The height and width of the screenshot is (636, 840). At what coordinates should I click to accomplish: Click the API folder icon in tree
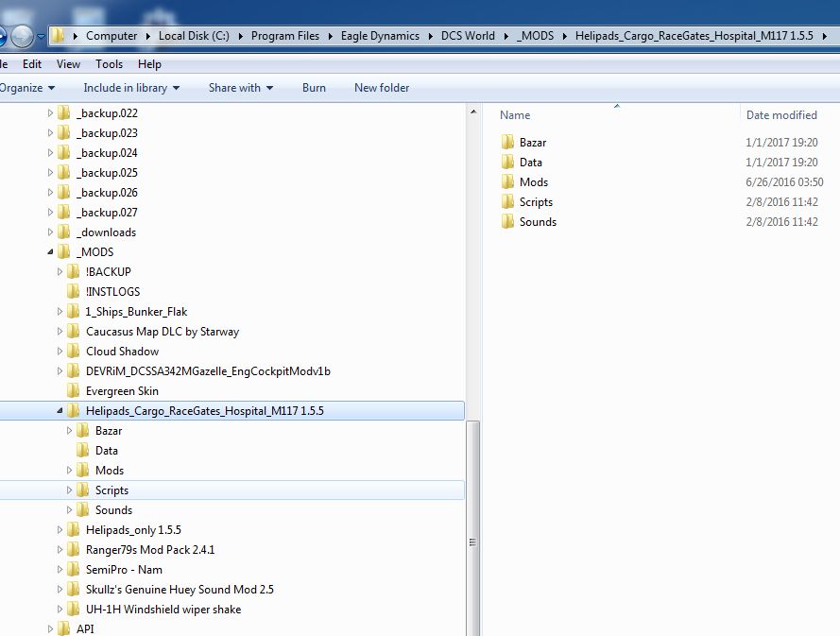pos(63,628)
